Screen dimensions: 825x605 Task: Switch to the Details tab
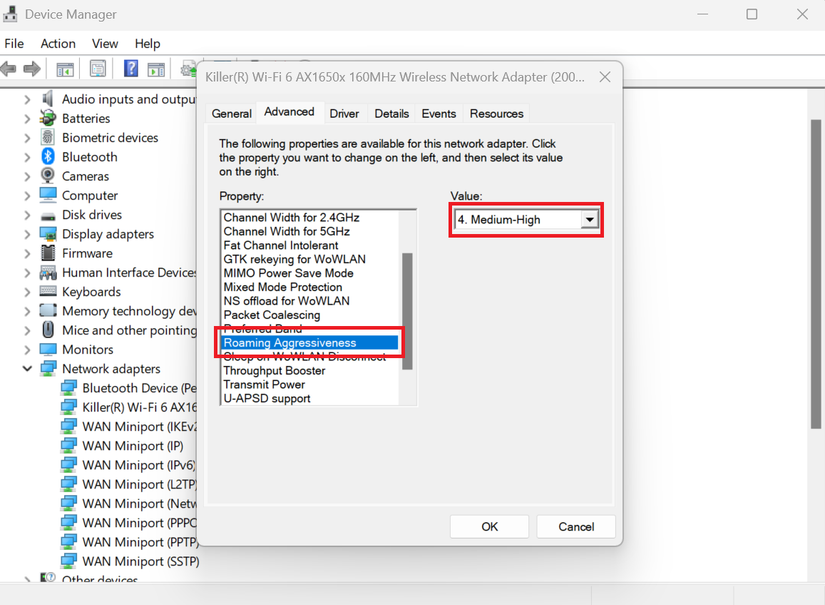pyautogui.click(x=391, y=113)
